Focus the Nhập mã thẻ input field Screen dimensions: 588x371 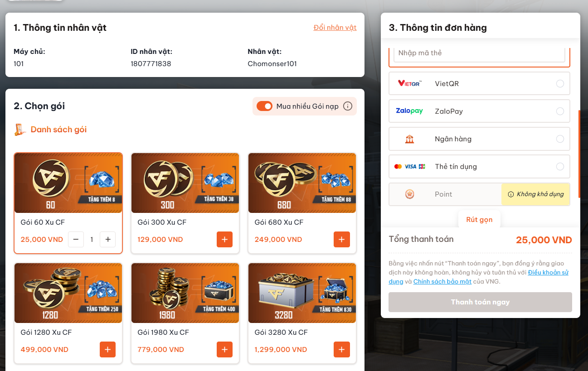[x=479, y=53]
